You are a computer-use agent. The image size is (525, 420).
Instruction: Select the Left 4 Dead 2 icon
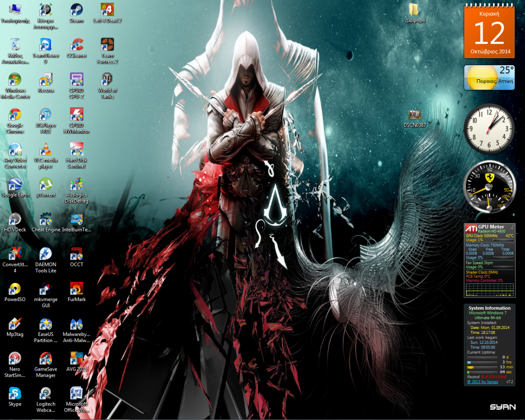click(x=107, y=14)
